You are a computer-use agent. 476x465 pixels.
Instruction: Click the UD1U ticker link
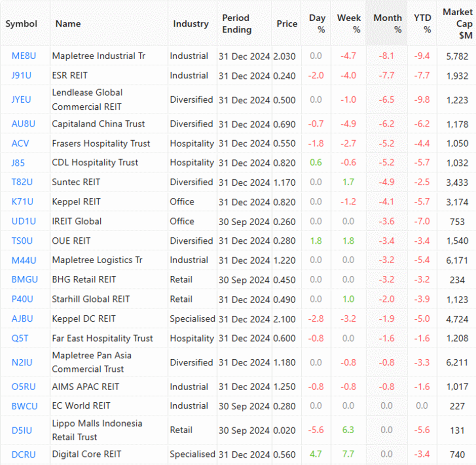(24, 221)
